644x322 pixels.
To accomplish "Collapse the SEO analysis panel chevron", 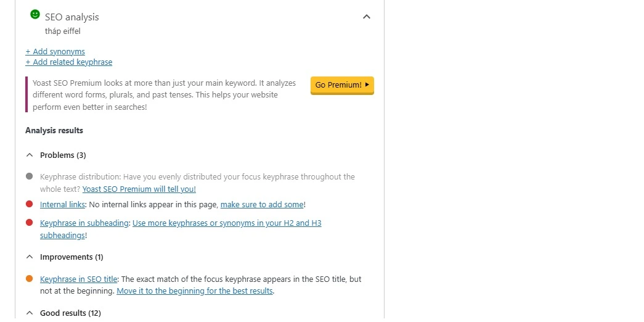I will [x=366, y=17].
